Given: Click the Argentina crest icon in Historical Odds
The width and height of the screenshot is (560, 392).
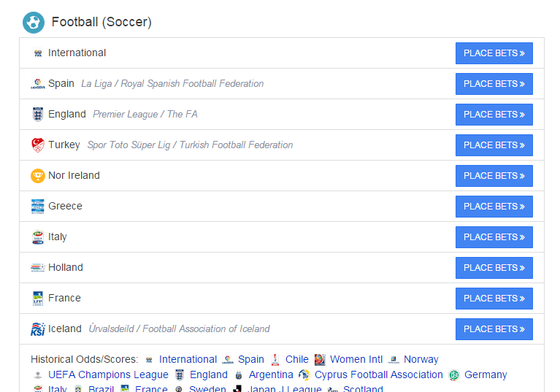Looking at the screenshot, I should pos(239,375).
